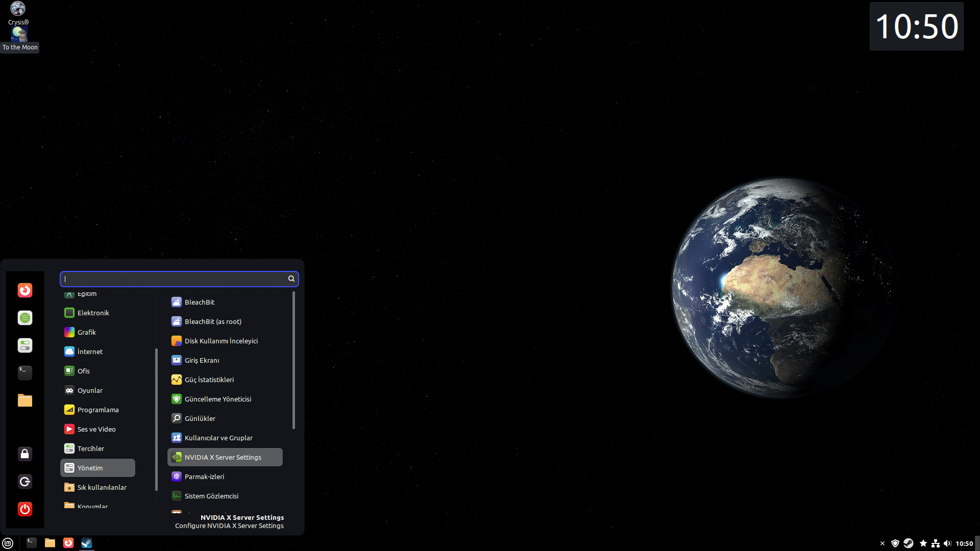Screen dimensions: 980x551
Task: Open Disk Kullanımı İnceleyici
Action: tap(220, 341)
